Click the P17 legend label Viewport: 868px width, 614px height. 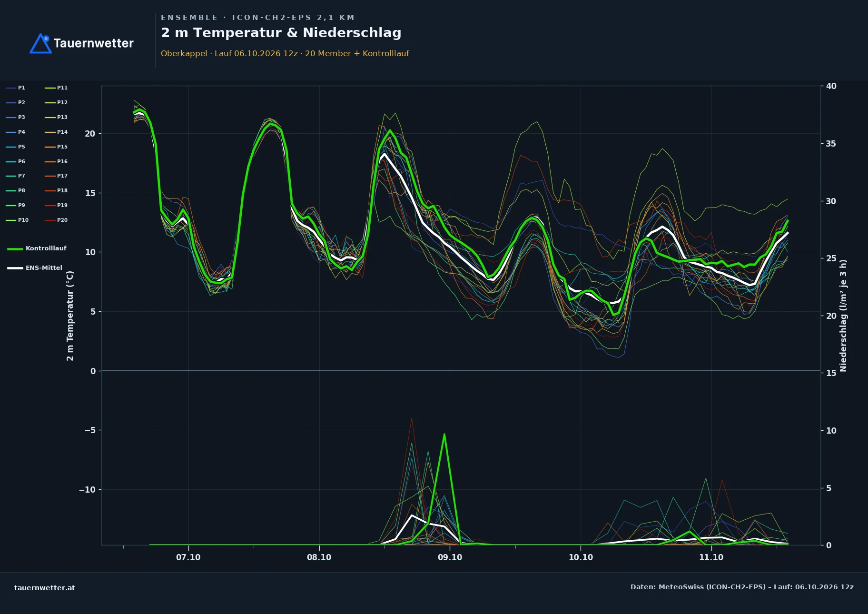coord(62,176)
